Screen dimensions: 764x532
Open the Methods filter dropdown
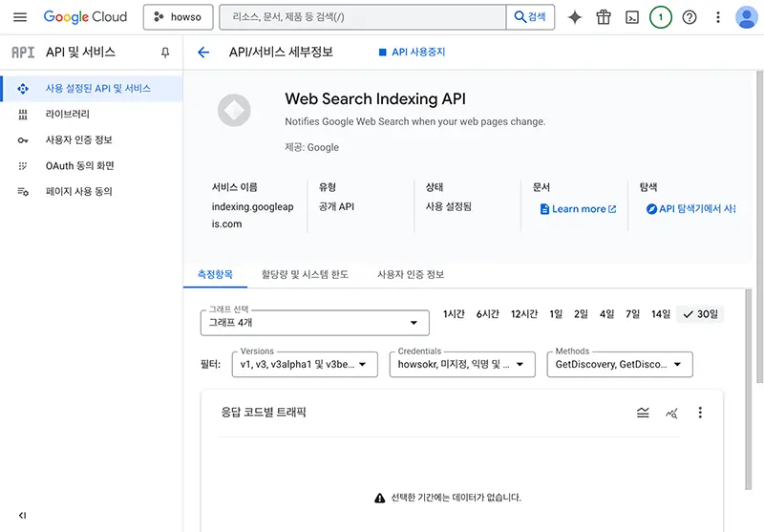point(620,365)
